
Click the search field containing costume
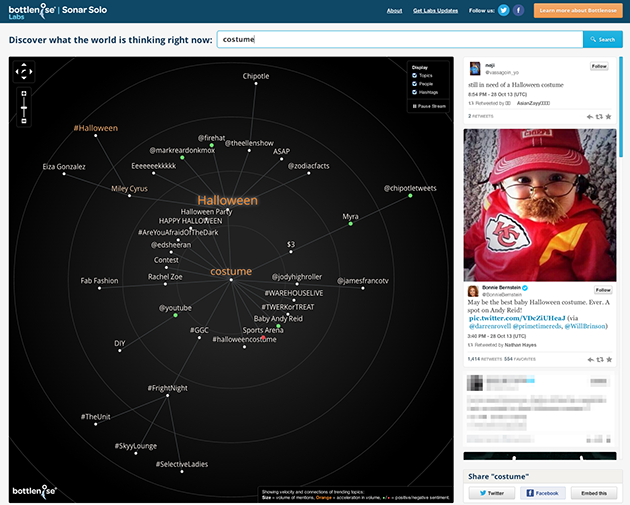pos(400,39)
